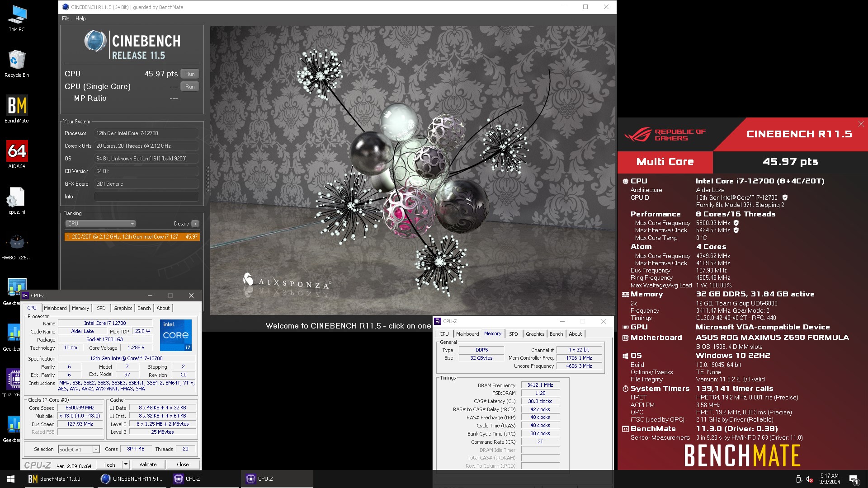The image size is (868, 488).
Task: Open Graphics tab in left CPU-Z
Action: [123, 308]
